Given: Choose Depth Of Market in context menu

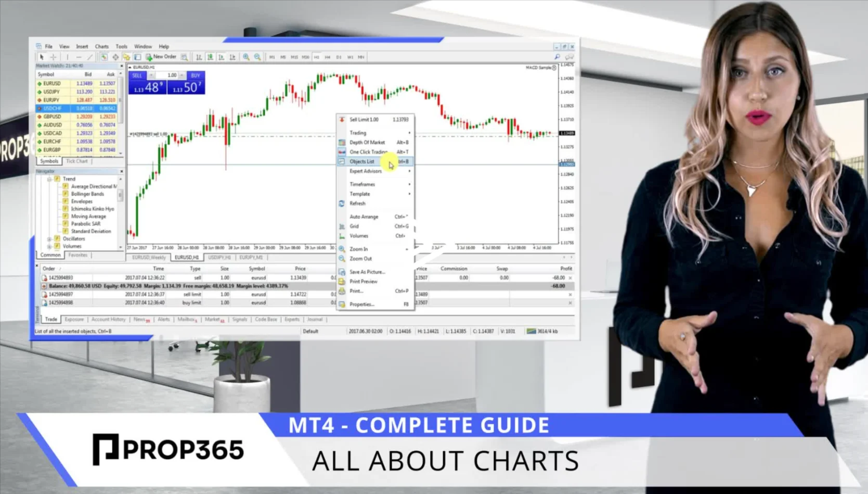Looking at the screenshot, I should (x=375, y=142).
